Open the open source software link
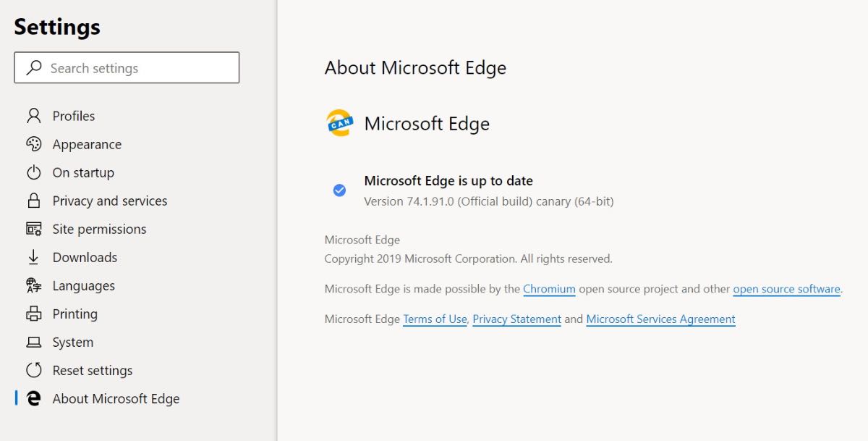The image size is (868, 441). 786,289
